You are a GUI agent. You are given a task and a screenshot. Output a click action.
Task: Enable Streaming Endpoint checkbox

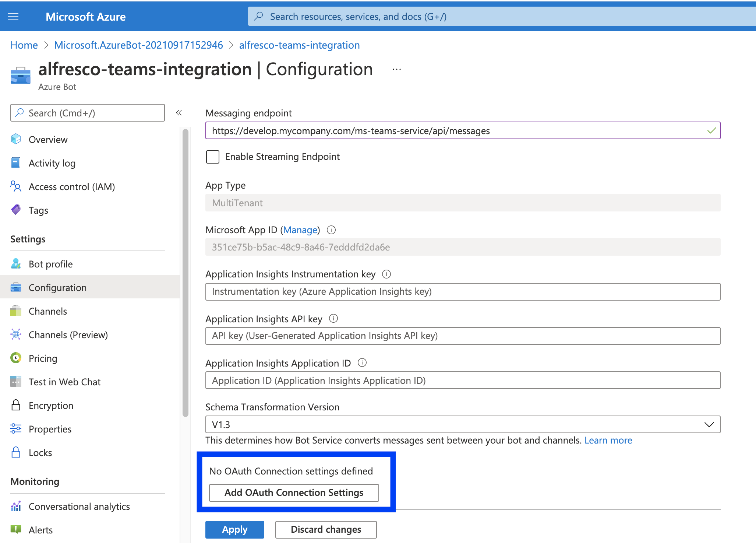tap(213, 157)
